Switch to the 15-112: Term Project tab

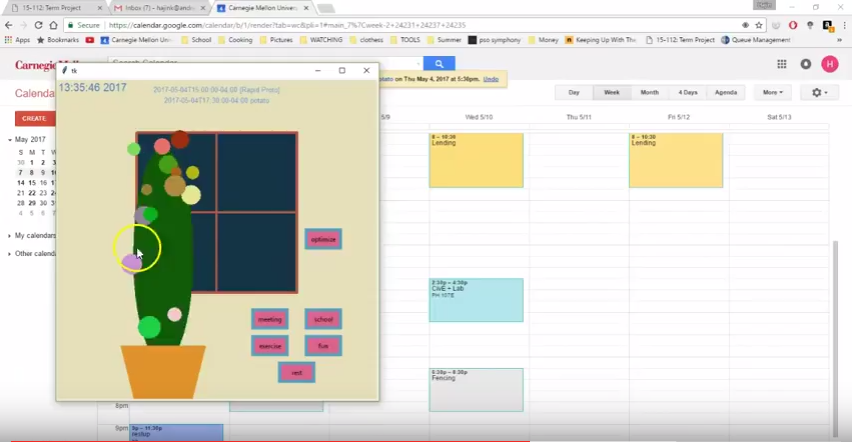coord(52,8)
